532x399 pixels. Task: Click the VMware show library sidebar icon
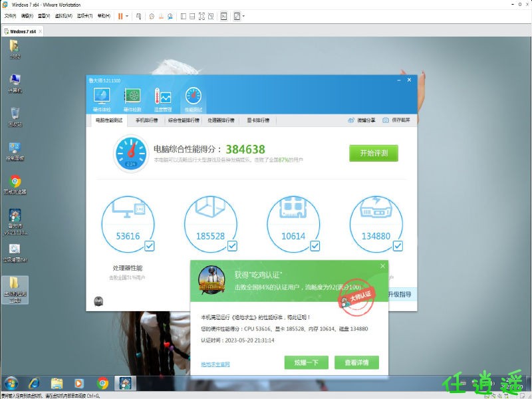[x=184, y=16]
